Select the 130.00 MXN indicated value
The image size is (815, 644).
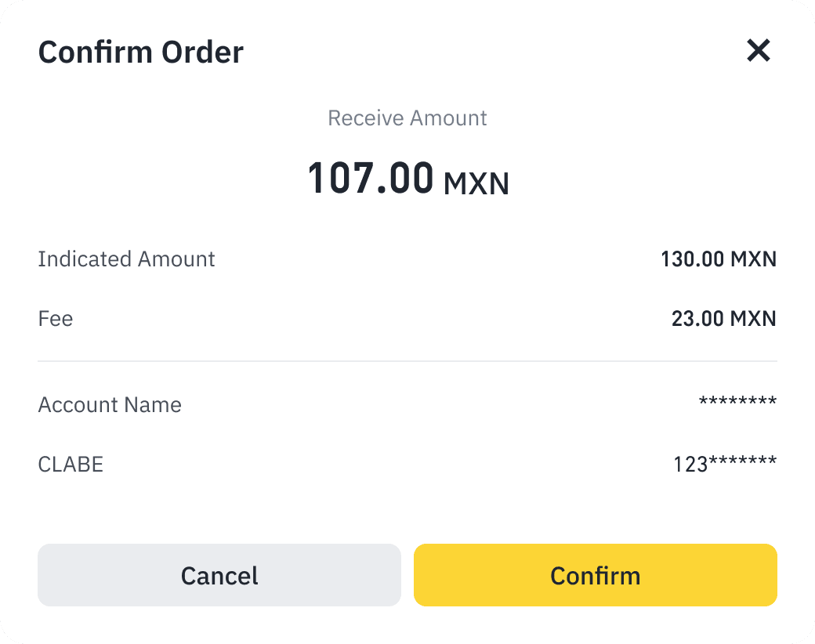tap(719, 259)
